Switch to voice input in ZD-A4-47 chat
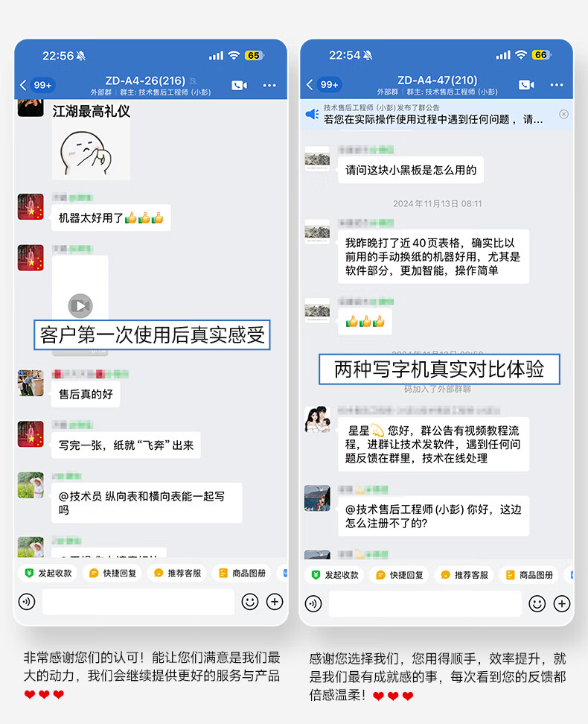The image size is (588, 724). point(313,603)
